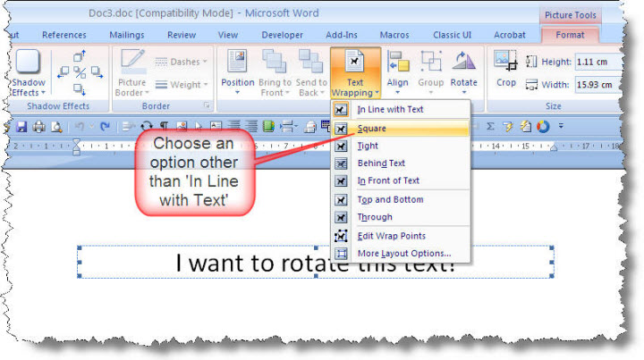The image size is (644, 360).
Task: Open the Picture Border dropdown
Action: pos(131,73)
